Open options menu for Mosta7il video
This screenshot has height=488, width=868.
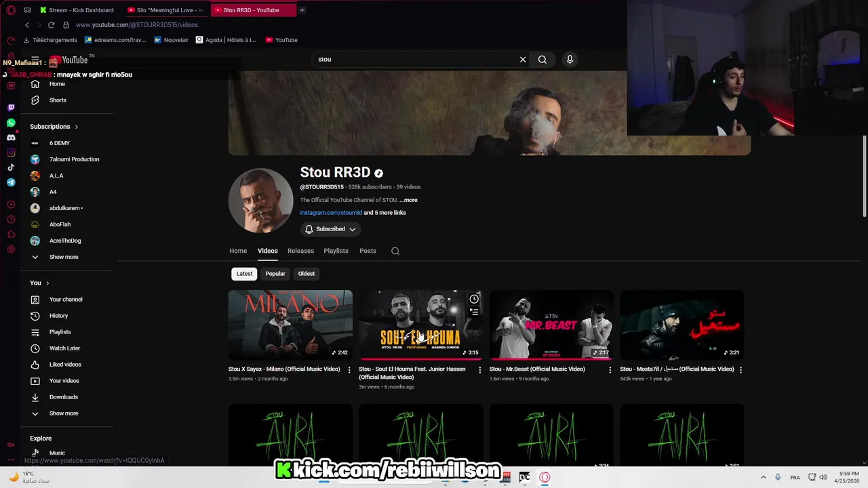point(741,370)
